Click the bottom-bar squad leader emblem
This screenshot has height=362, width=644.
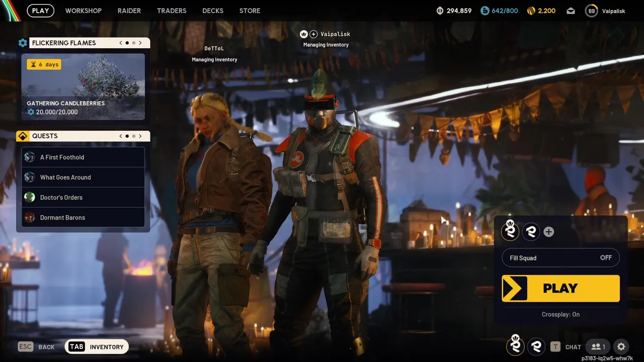point(515,346)
